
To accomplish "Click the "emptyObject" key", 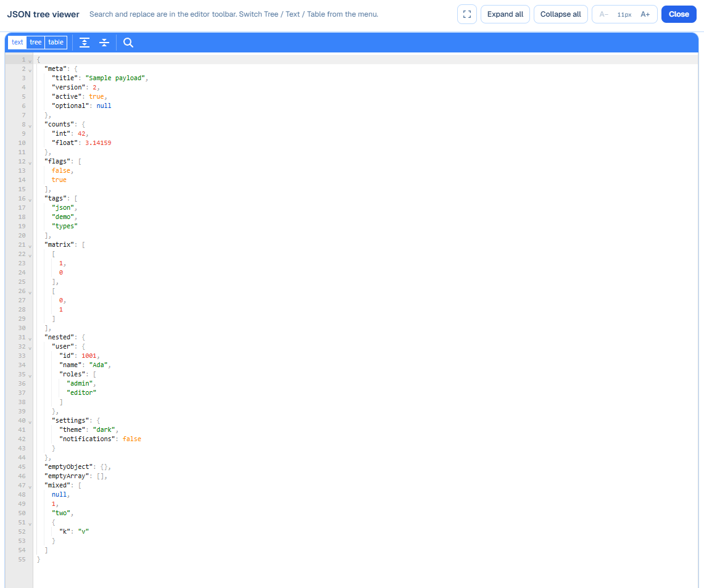I will 68,467.
